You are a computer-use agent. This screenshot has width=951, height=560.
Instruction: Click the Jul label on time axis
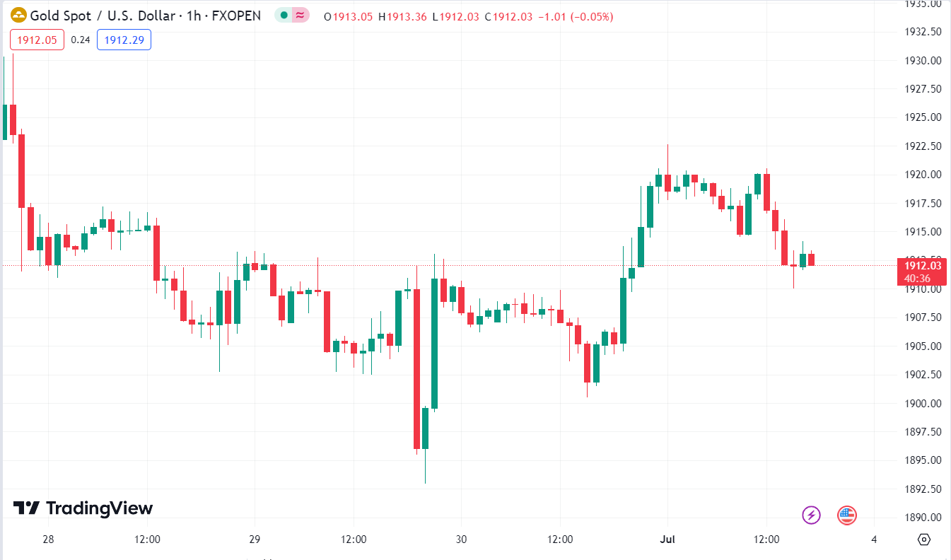[x=667, y=539]
